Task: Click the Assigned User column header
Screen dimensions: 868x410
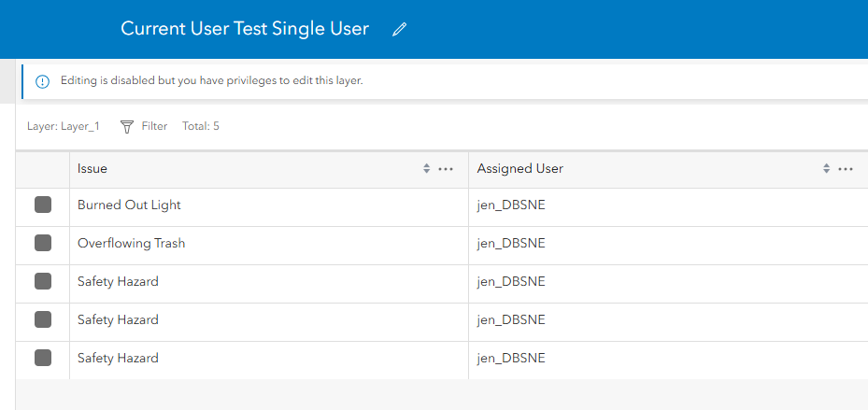Action: pos(519,169)
